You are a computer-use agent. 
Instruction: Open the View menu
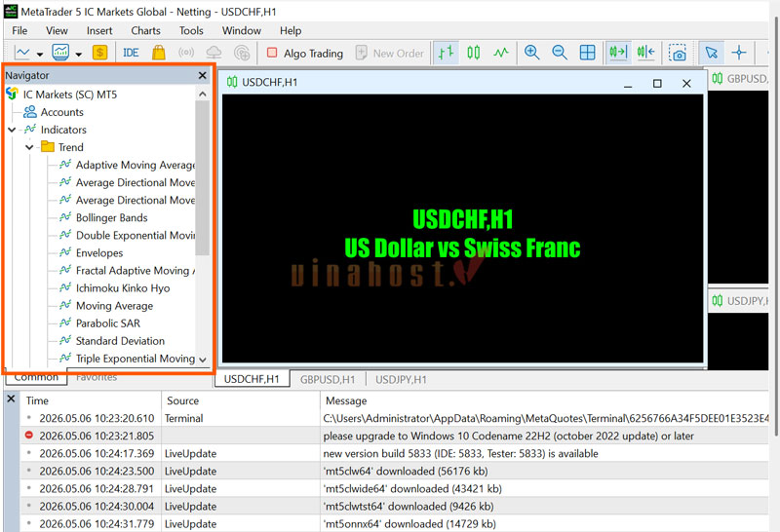click(57, 31)
